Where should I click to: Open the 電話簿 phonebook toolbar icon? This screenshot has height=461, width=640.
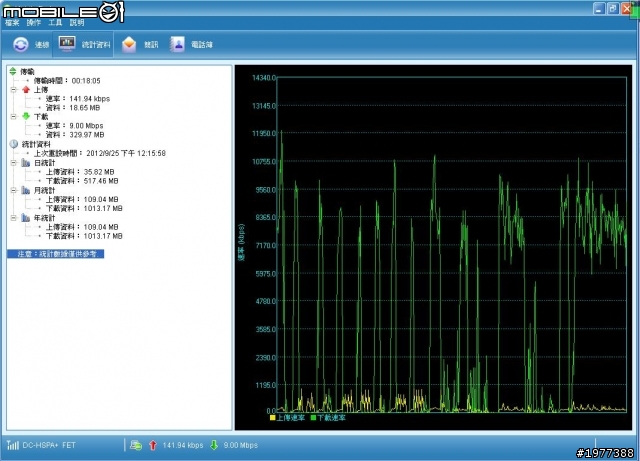(177, 44)
